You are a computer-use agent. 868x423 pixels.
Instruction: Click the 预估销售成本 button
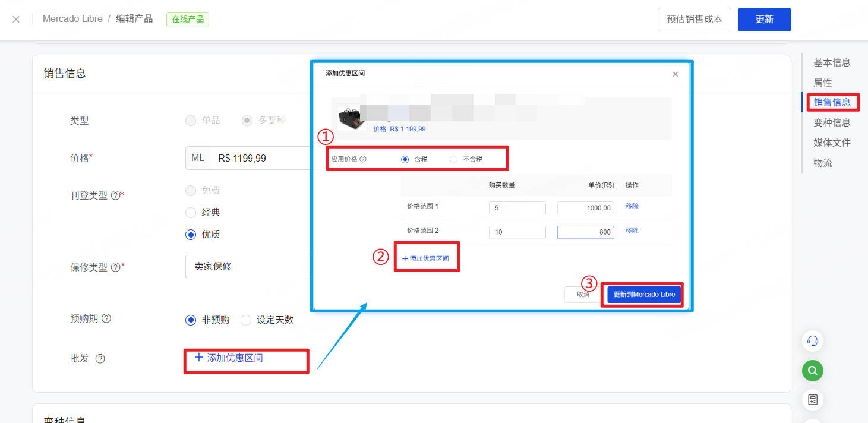click(x=695, y=20)
